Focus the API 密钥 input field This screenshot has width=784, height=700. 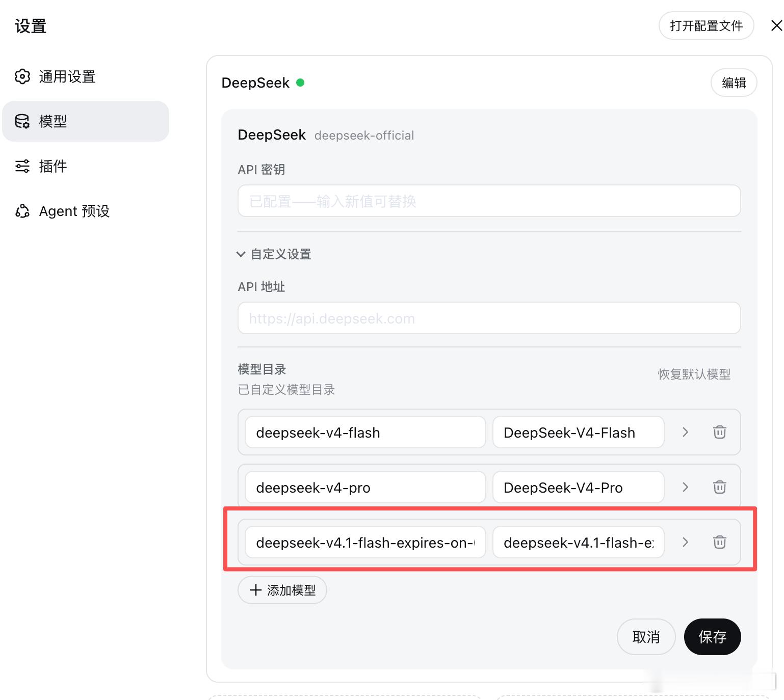[x=489, y=201]
